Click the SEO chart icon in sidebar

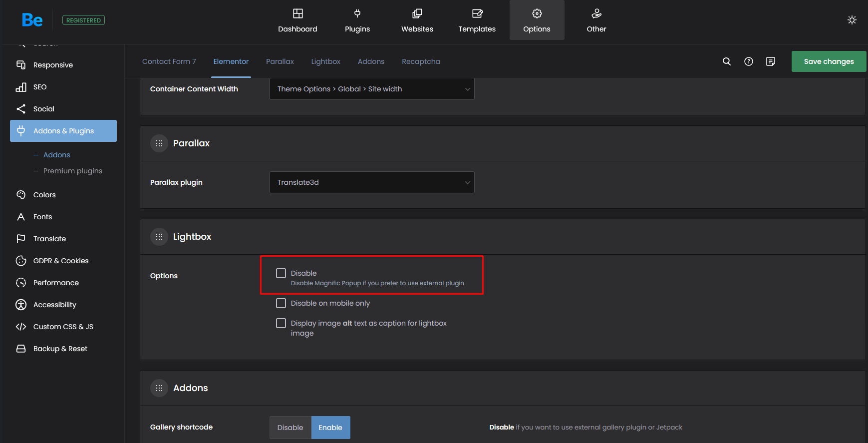tap(21, 87)
